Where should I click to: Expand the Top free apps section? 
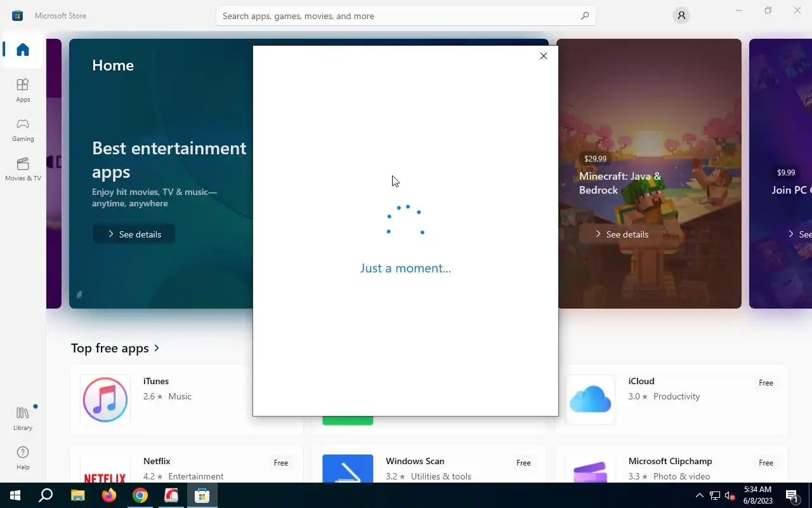click(x=115, y=348)
